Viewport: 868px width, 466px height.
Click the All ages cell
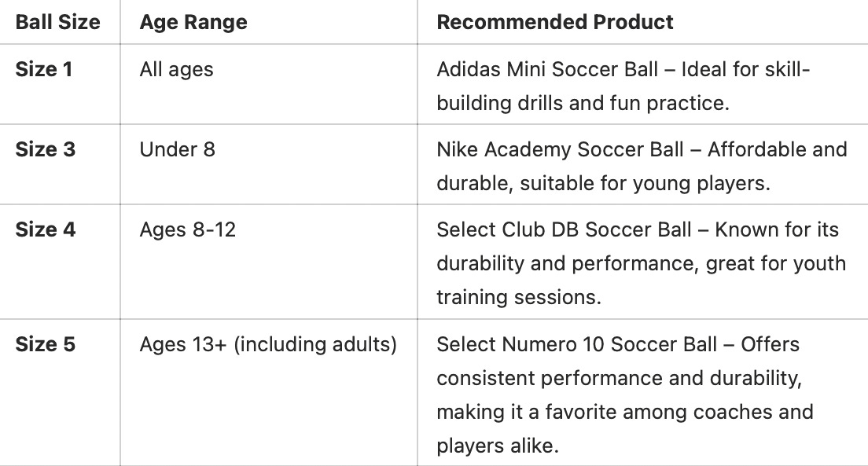point(176,69)
